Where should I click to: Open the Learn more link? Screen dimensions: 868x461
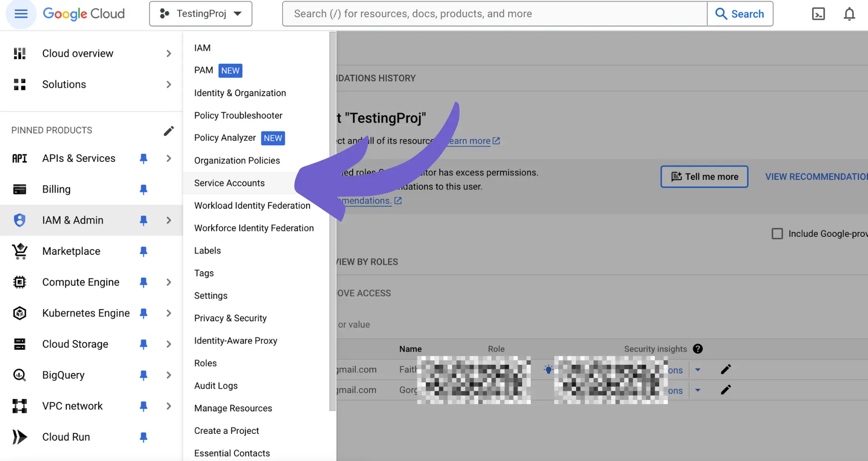tap(473, 141)
